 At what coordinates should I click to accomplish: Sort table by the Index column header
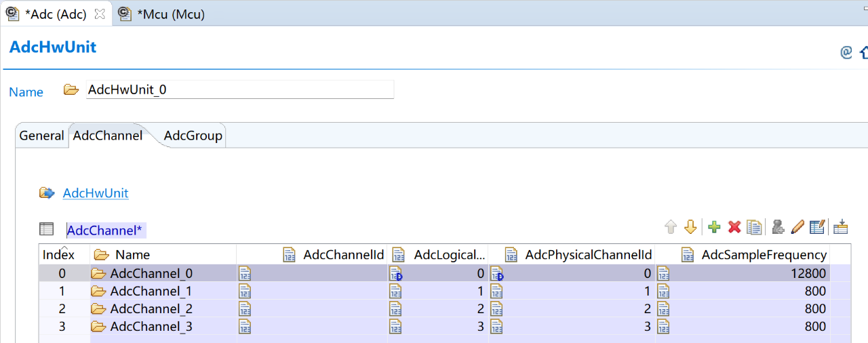click(x=58, y=255)
